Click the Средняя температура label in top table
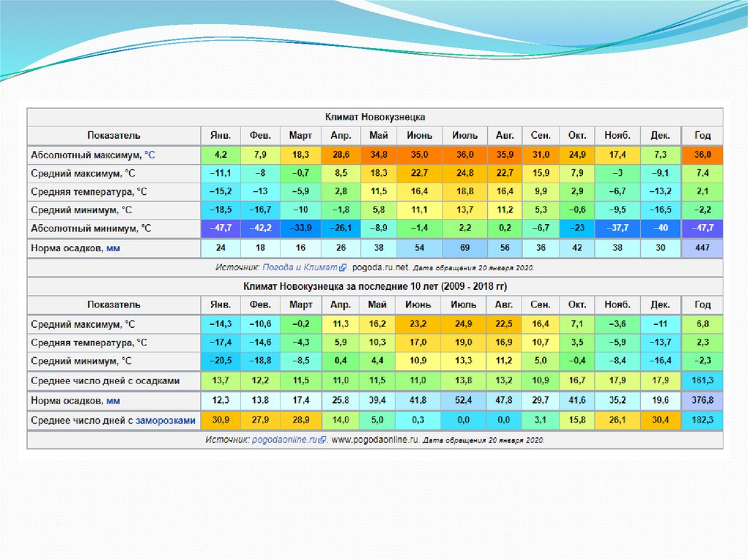Viewport: 748px width, 560px height. pyautogui.click(x=88, y=192)
